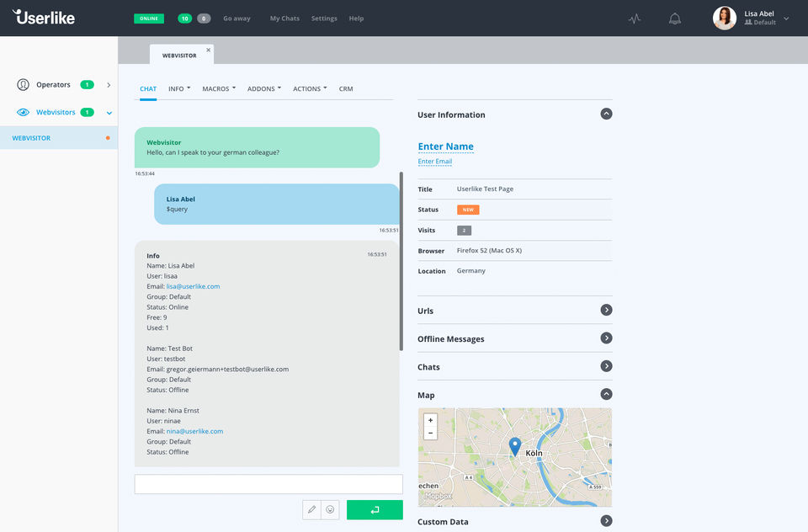
Task: Open the MACROS dropdown menu
Action: pyautogui.click(x=219, y=88)
